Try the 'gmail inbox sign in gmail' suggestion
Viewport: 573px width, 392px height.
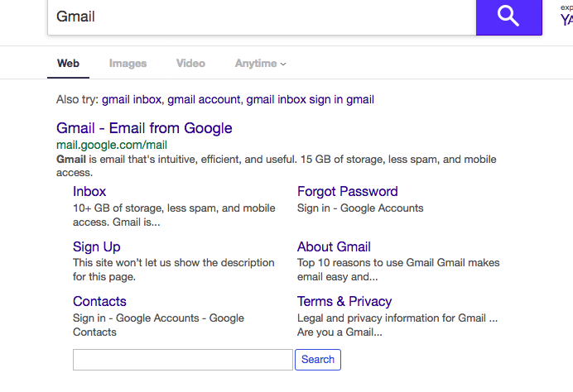point(311,99)
